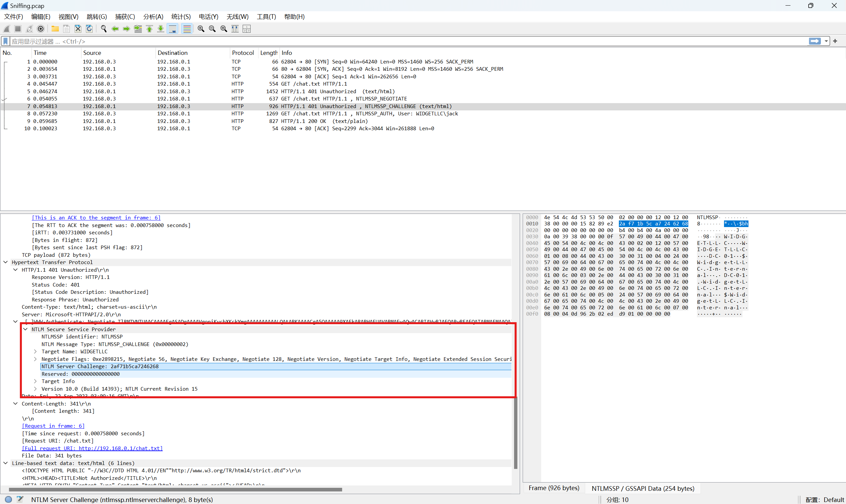This screenshot has height=504, width=846.
Task: Select packet 9 HTTP/1.1 200 OK row
Action: pyautogui.click(x=423, y=121)
